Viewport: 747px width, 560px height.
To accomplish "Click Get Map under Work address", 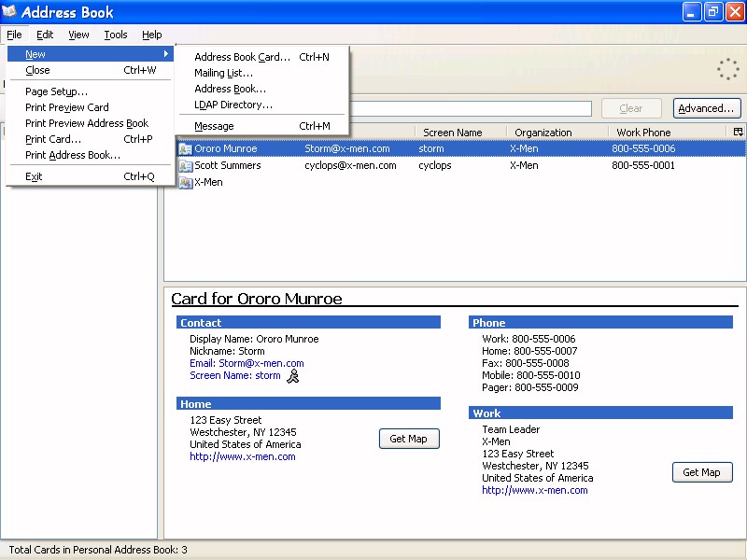I will click(702, 472).
